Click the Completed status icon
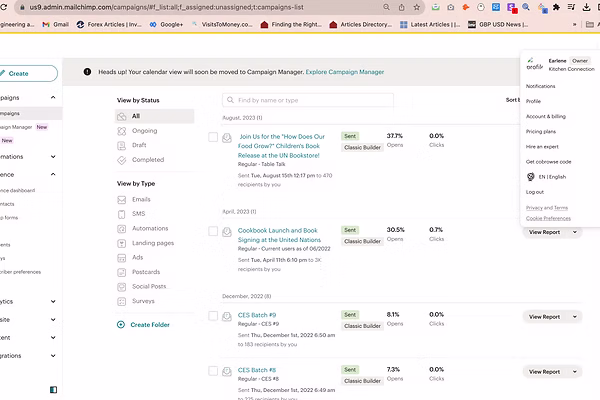The height and width of the screenshot is (400, 600). point(122,160)
